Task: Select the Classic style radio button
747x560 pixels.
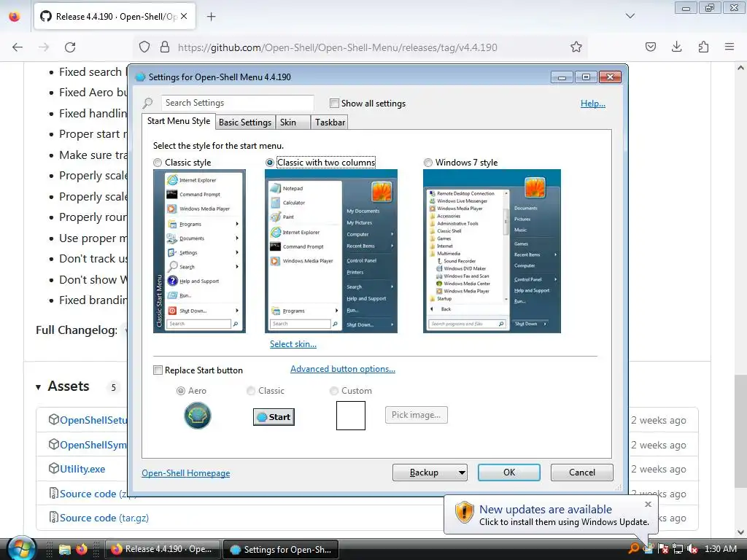Action: click(158, 163)
